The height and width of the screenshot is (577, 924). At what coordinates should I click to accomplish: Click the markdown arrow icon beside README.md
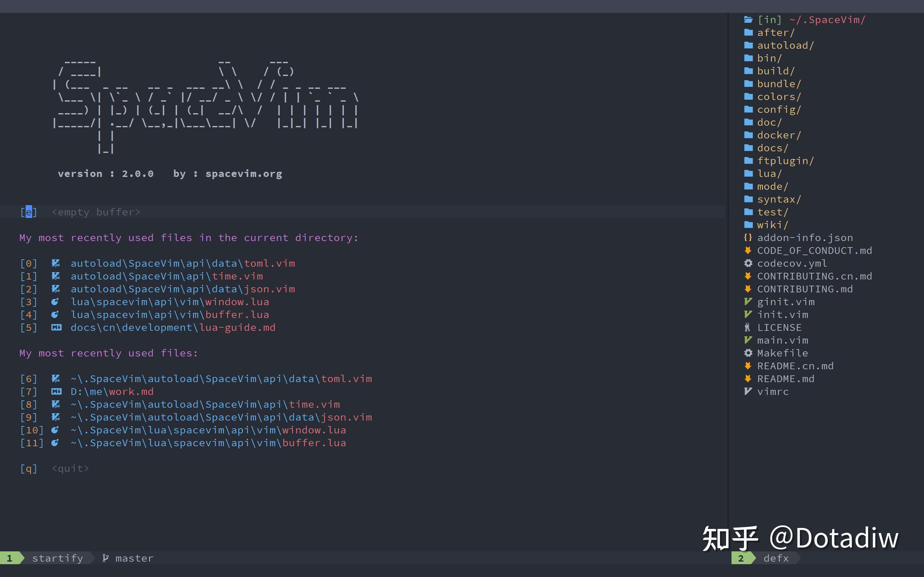pos(748,379)
